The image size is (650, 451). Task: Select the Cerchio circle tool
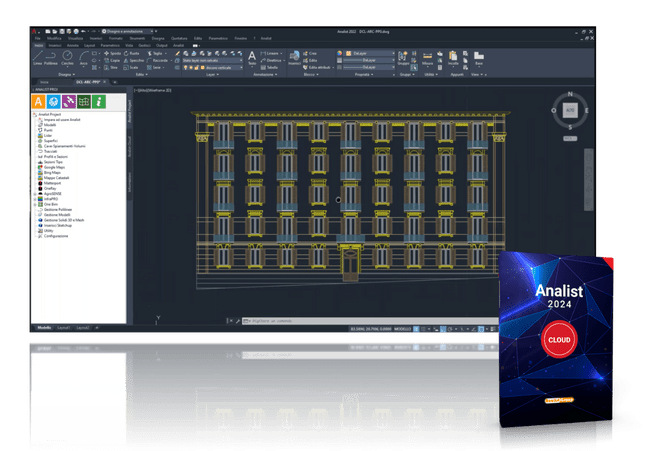68,57
